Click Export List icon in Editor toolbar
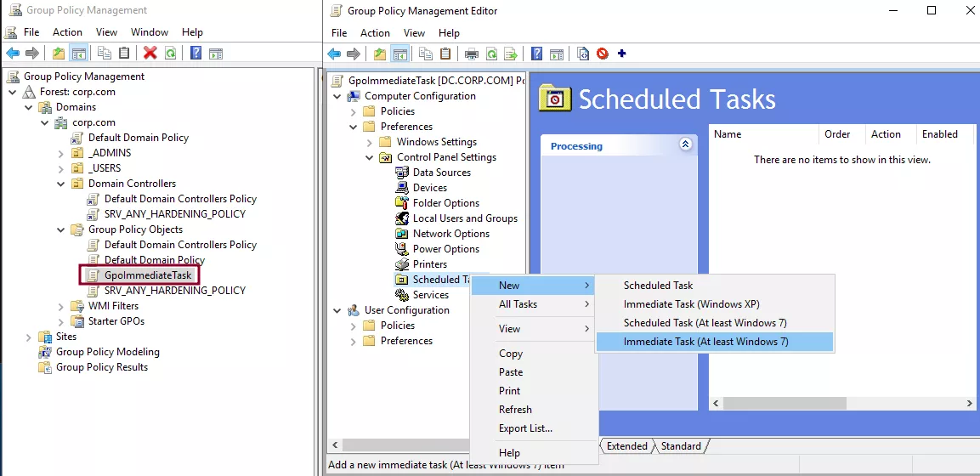This screenshot has width=980, height=476. [511, 54]
